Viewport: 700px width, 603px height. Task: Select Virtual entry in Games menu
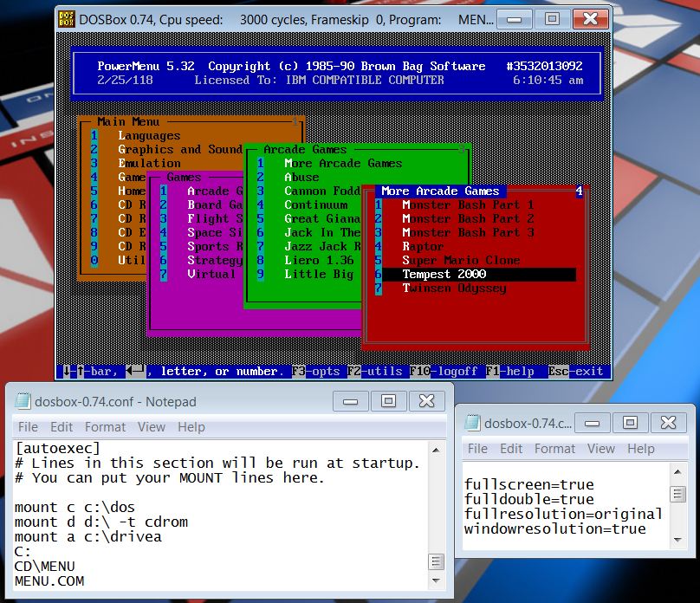(211, 274)
